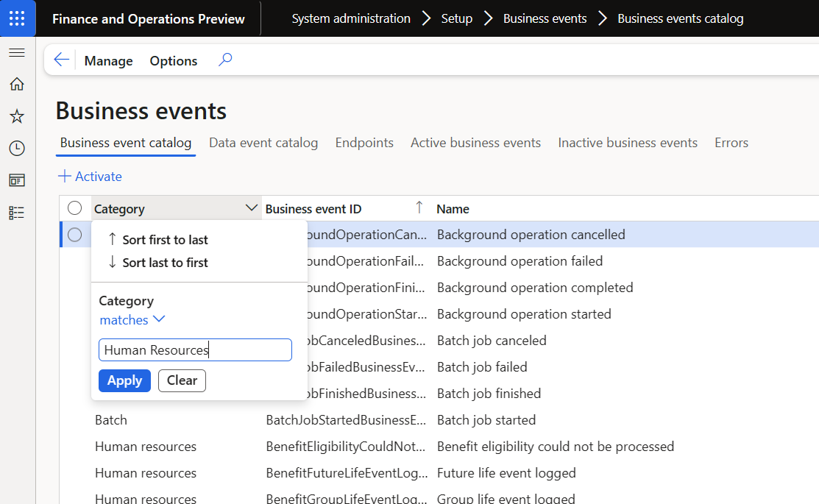Change the 'matches' filter operator dropdown
The width and height of the screenshot is (819, 504).
(x=132, y=319)
